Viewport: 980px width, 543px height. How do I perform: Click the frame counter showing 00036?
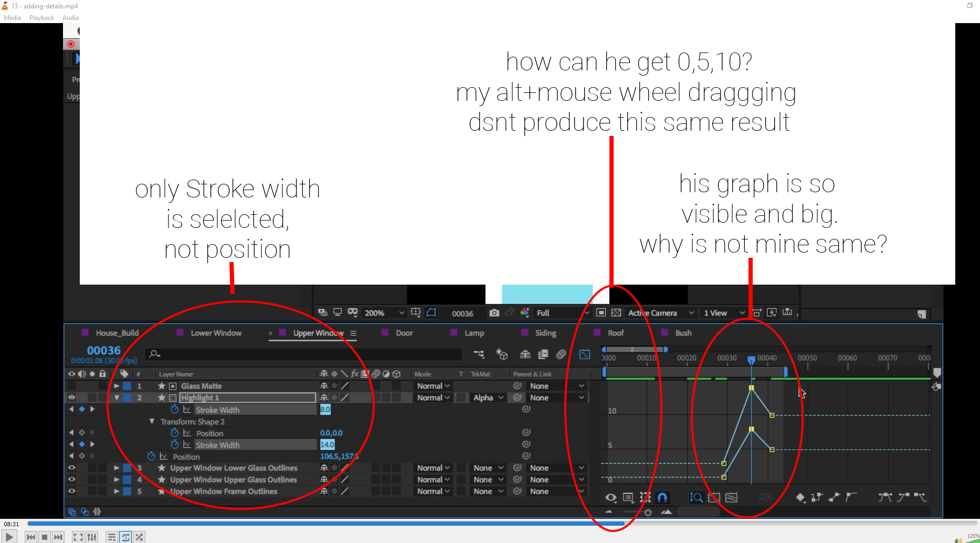click(x=462, y=313)
